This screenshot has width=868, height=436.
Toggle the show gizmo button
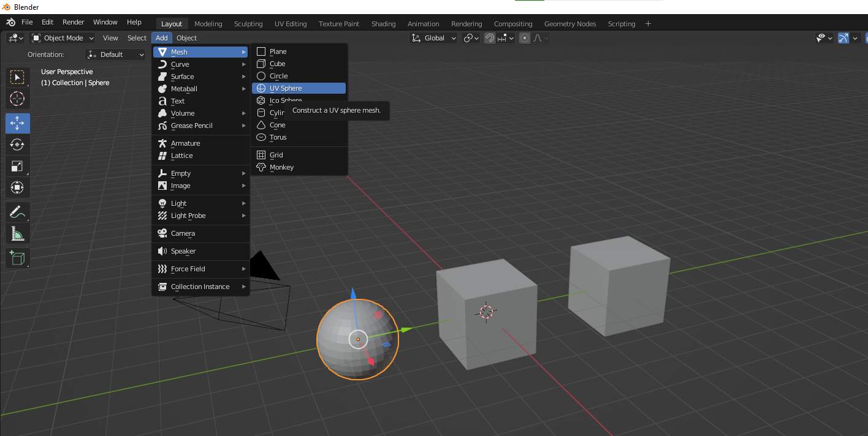[x=843, y=38]
